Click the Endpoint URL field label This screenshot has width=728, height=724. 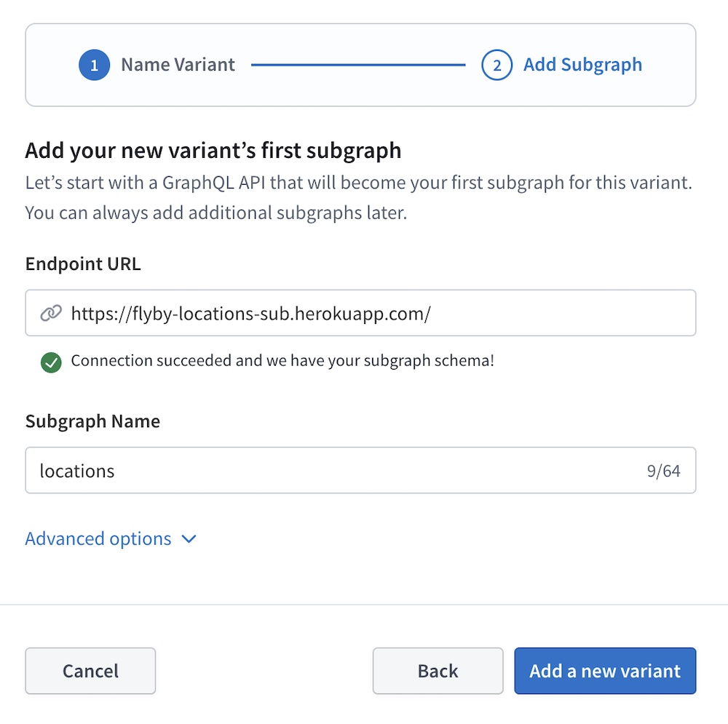pos(83,264)
